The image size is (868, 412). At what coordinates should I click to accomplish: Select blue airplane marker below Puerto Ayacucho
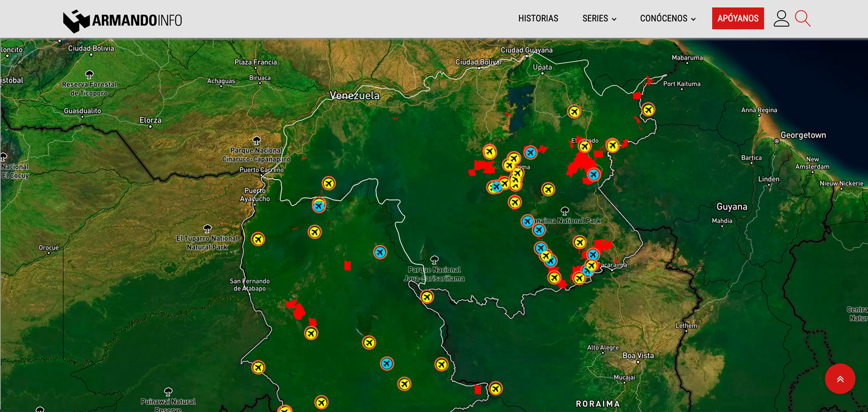tap(319, 205)
